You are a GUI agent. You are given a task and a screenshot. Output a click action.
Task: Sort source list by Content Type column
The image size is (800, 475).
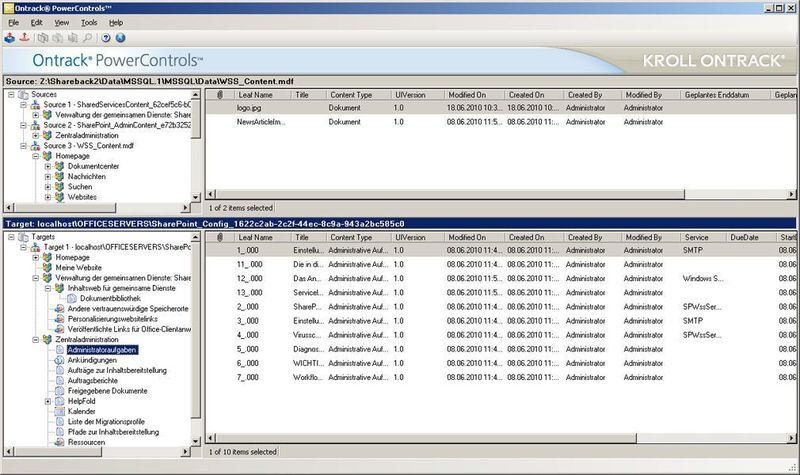[358, 95]
